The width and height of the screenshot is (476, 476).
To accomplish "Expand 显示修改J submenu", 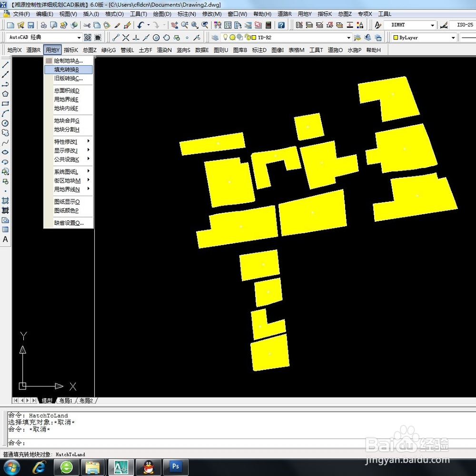I will 69,150.
